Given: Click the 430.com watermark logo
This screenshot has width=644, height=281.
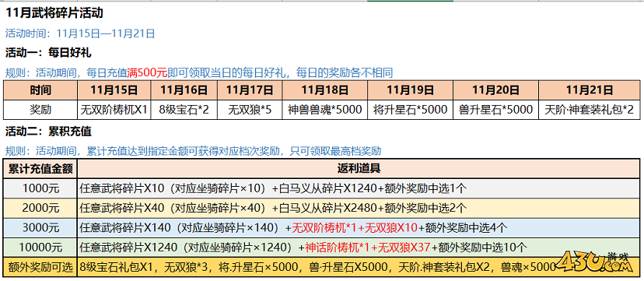Looking at the screenshot, I should click(x=598, y=263).
